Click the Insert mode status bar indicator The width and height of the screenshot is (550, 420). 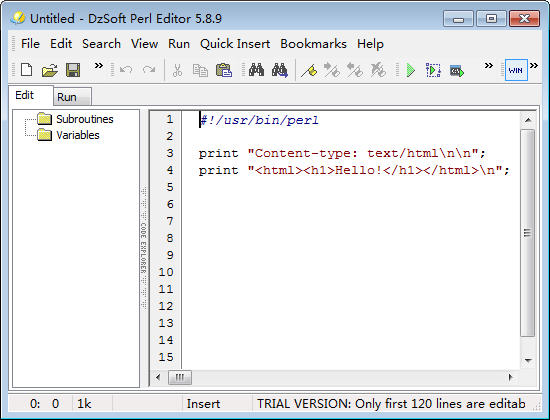pyautogui.click(x=203, y=404)
